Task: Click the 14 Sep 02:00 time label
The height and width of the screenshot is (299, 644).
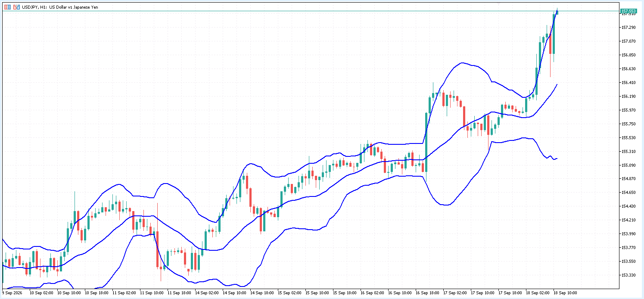Action: point(206,293)
